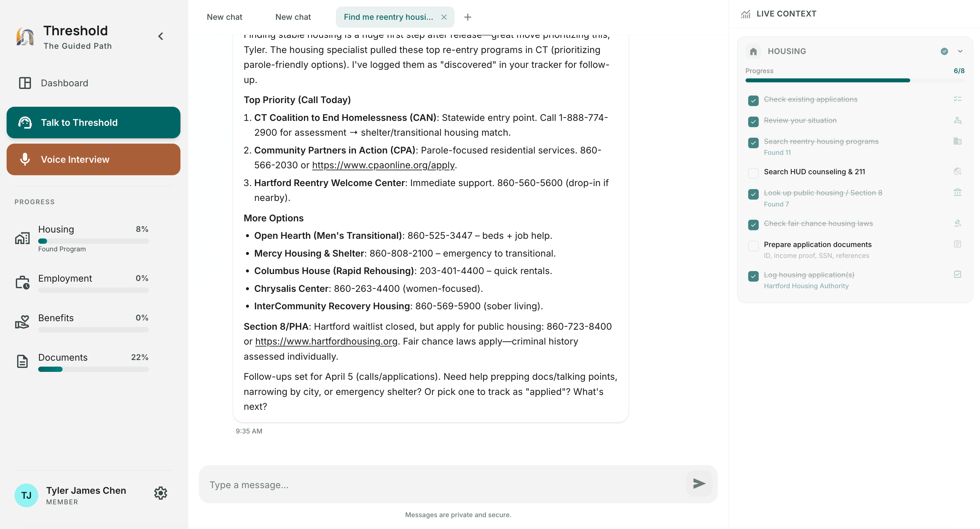Click the Benefits hand-heart icon
Screen dimensions: 980x529
click(x=22, y=322)
